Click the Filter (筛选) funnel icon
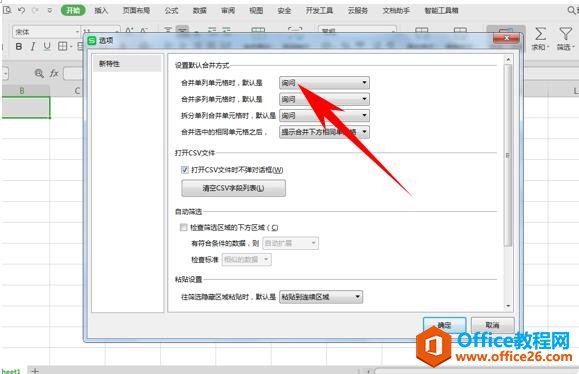Screen dimensions: 579x374 (x=565, y=34)
